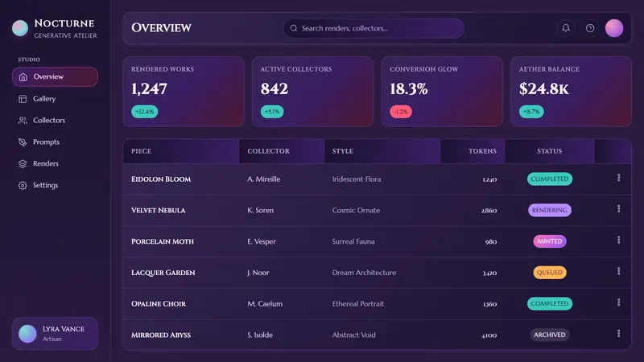The width and height of the screenshot is (644, 362).
Task: Open the notifications bell
Action: coord(566,28)
